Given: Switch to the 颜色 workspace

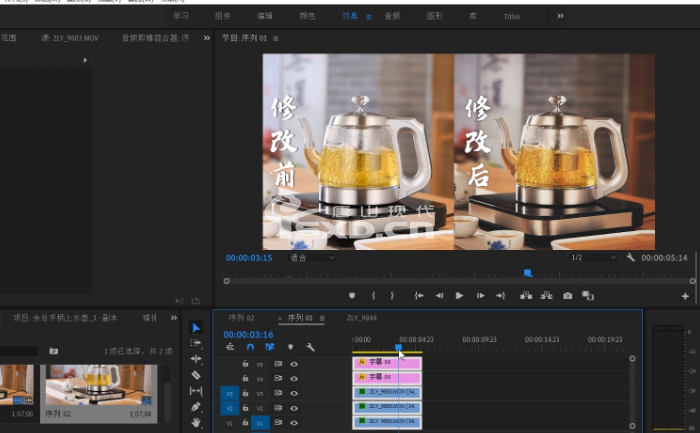Looking at the screenshot, I should click(x=307, y=16).
